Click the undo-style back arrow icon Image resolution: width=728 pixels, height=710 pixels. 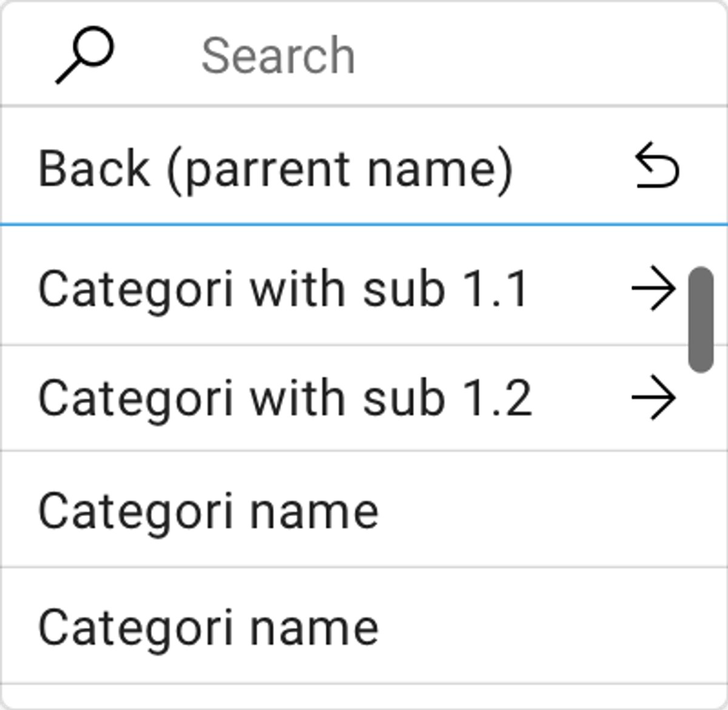657,166
